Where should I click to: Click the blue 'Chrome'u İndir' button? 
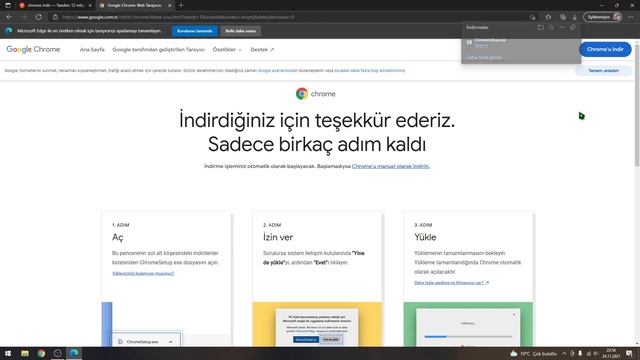pyautogui.click(x=605, y=49)
